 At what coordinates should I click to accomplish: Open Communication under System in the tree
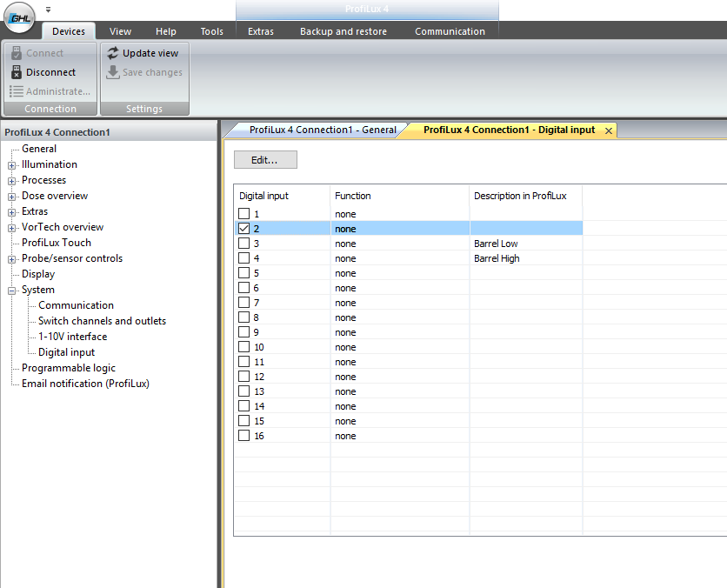76,305
